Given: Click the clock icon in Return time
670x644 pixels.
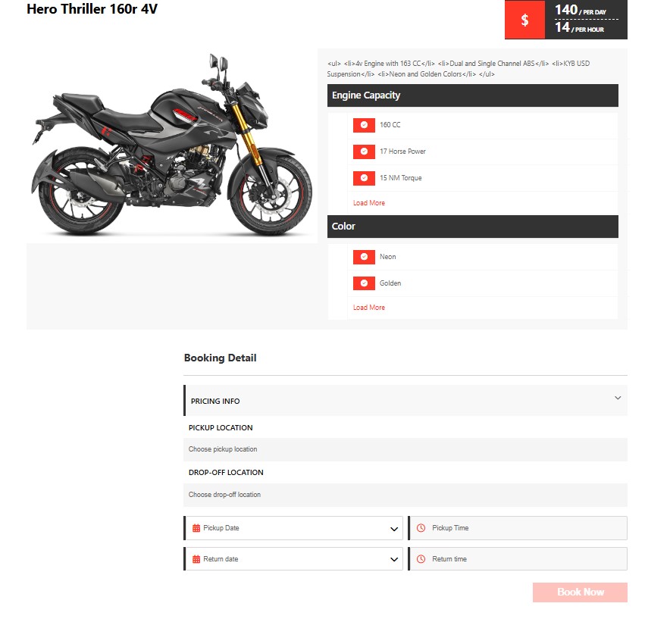Looking at the screenshot, I should 421,559.
